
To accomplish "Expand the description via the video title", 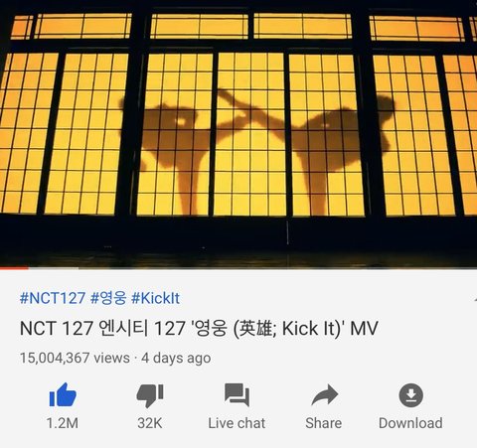I will tap(199, 328).
